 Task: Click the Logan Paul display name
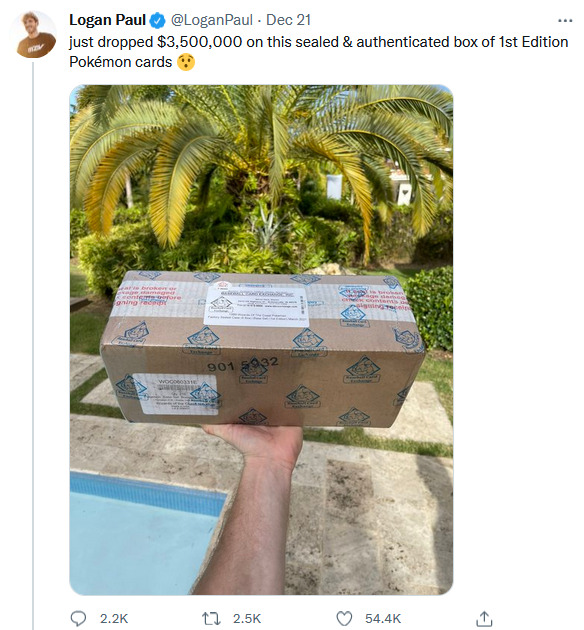coord(107,20)
